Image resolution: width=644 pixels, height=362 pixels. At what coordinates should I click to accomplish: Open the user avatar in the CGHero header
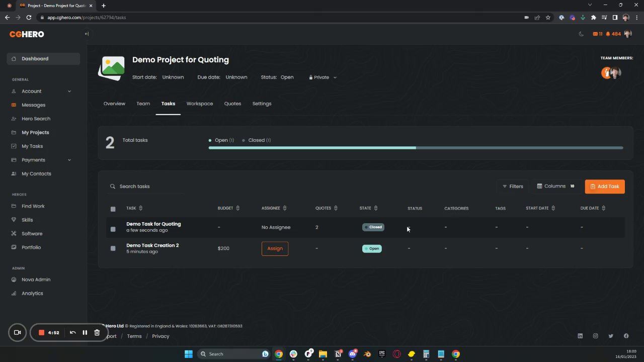click(628, 34)
